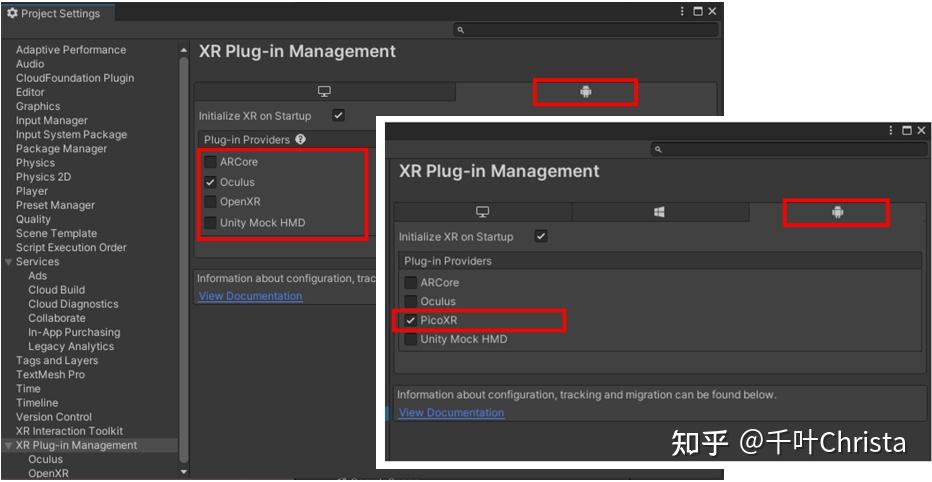The image size is (932, 482).
Task: Select the desktop monitor tab left of the Windows tab
Action: coord(482,212)
